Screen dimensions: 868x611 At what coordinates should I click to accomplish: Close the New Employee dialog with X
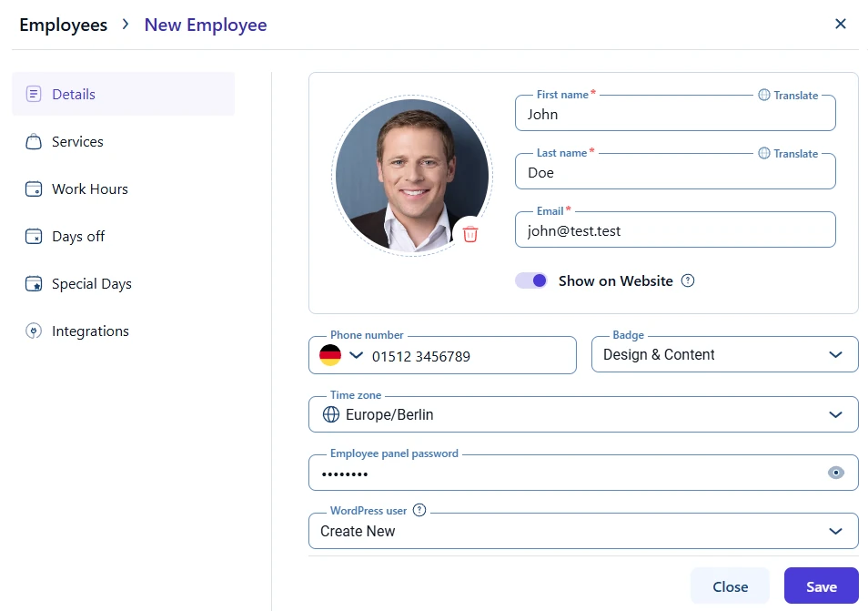841,25
